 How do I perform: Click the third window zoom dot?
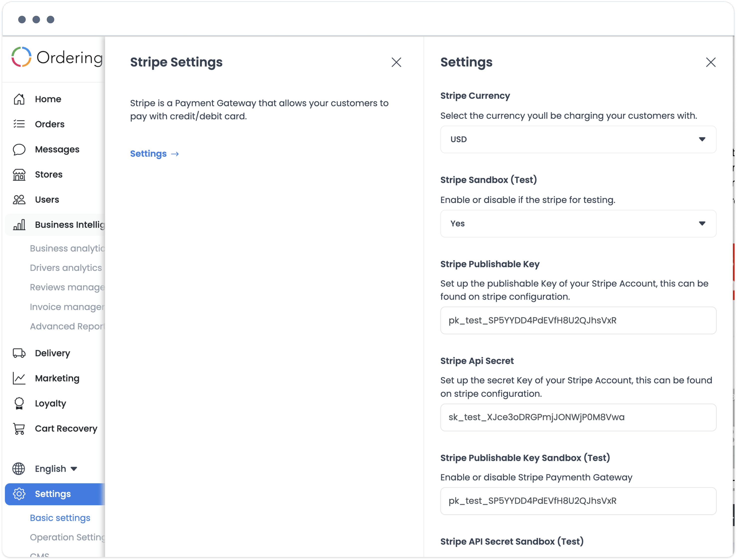coord(51,19)
